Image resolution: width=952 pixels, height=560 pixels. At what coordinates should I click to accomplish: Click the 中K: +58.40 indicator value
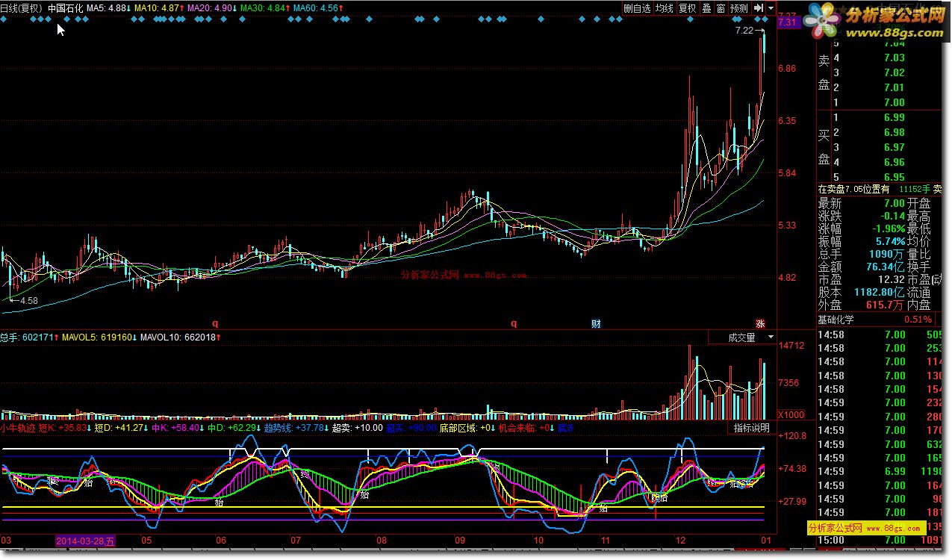point(178,428)
